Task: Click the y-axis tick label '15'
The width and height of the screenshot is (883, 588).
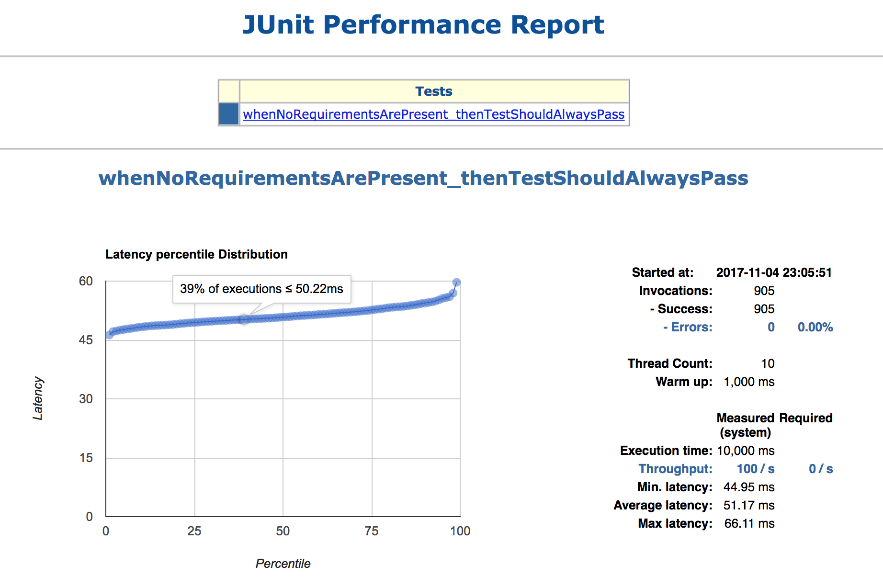Action: pyautogui.click(x=86, y=458)
